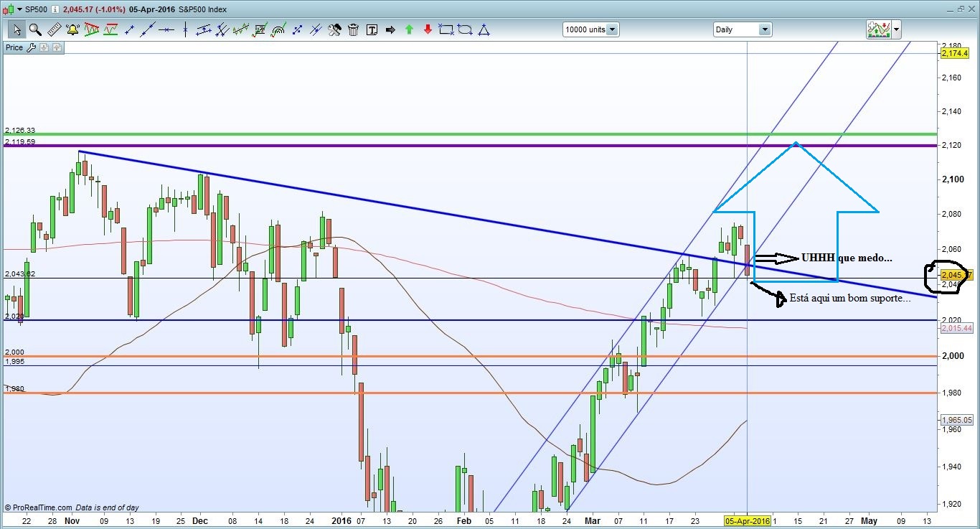Click the trash bin delete icon

[x=353, y=29]
